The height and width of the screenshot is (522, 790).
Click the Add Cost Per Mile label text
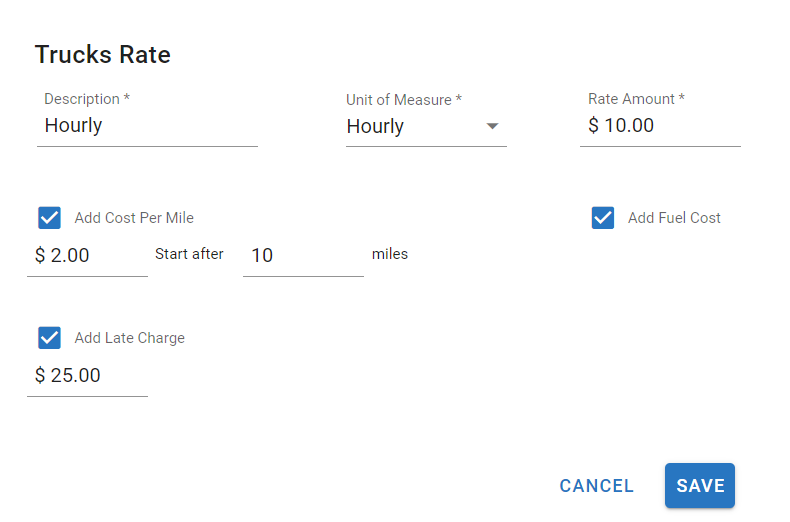pos(134,218)
